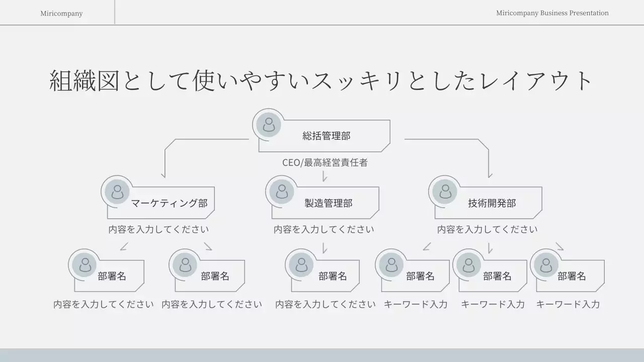This screenshot has width=644, height=362.
Task: Select the person icon on マーケティング部 box
Action: pyautogui.click(x=118, y=192)
